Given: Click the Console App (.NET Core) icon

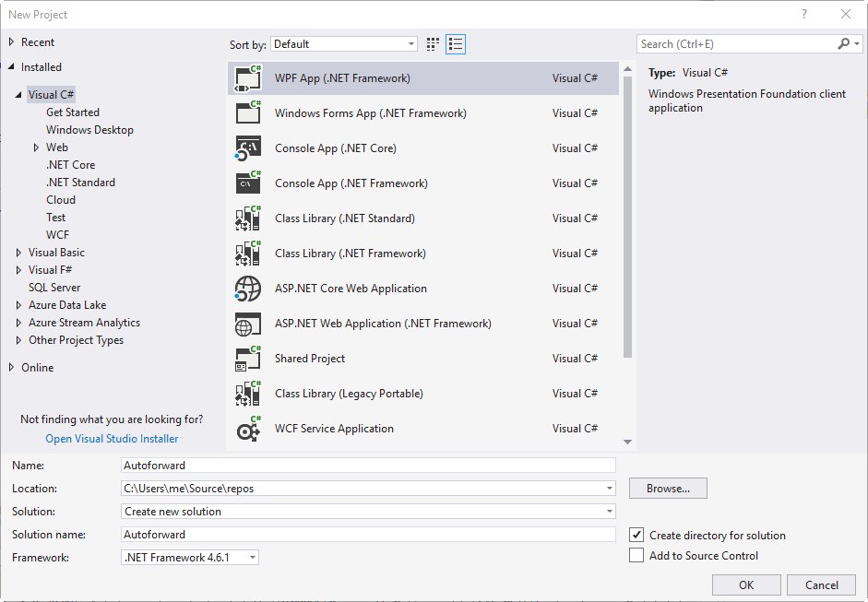Looking at the screenshot, I should 248,148.
